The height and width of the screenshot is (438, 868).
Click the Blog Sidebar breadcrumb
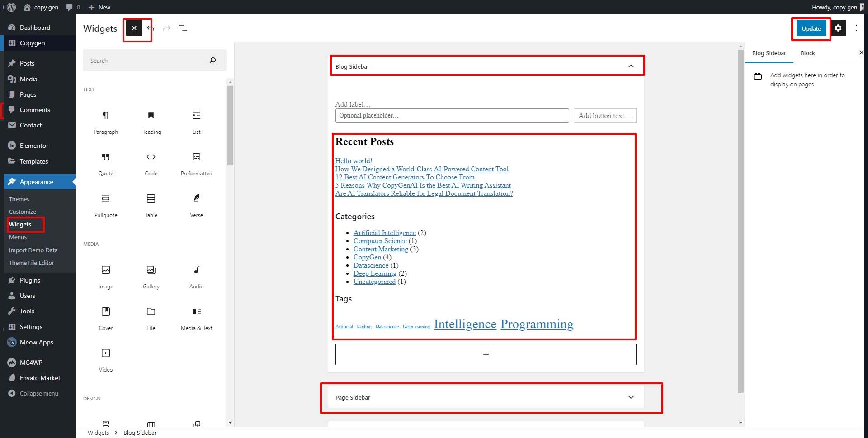click(140, 433)
